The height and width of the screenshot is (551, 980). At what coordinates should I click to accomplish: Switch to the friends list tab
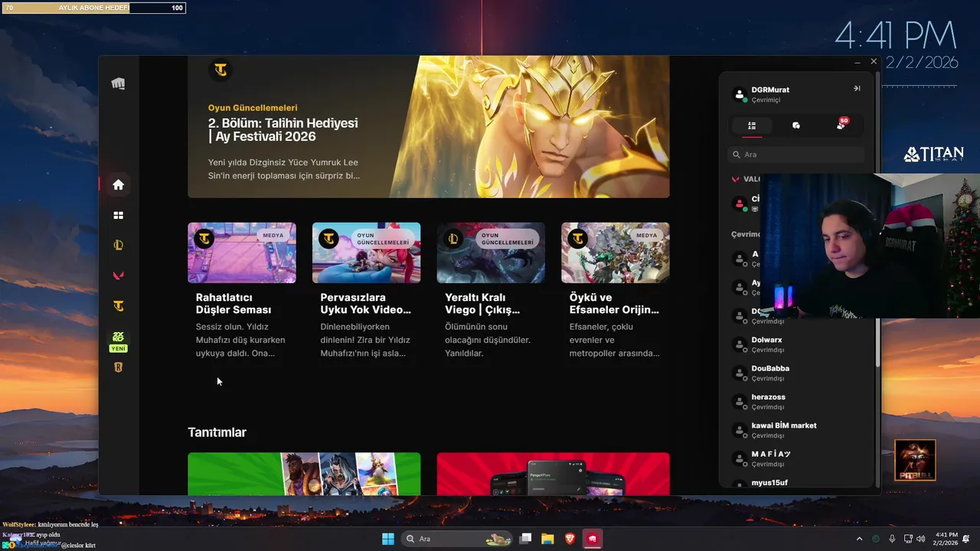pyautogui.click(x=752, y=126)
